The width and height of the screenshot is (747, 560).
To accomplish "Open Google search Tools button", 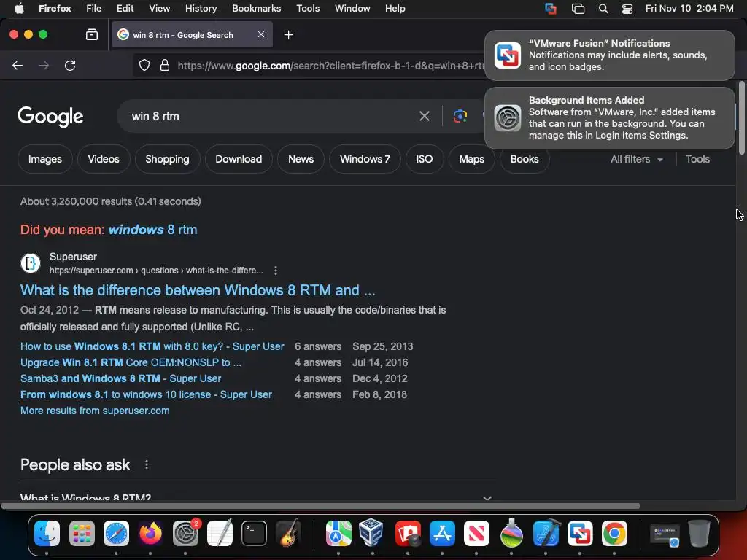I will (697, 159).
